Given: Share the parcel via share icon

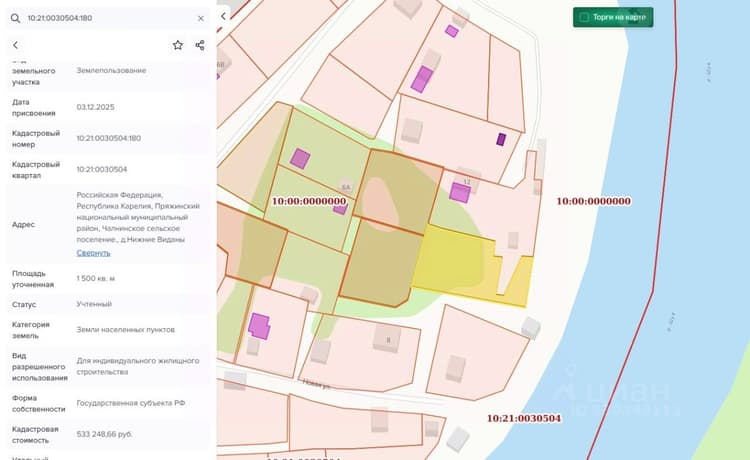Looking at the screenshot, I should [x=200, y=45].
